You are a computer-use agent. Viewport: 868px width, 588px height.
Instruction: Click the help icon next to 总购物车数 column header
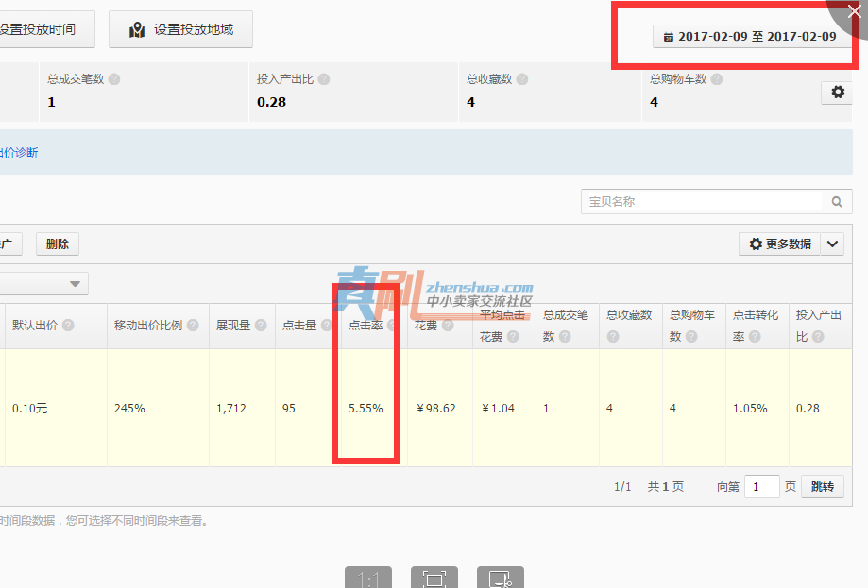[691, 336]
